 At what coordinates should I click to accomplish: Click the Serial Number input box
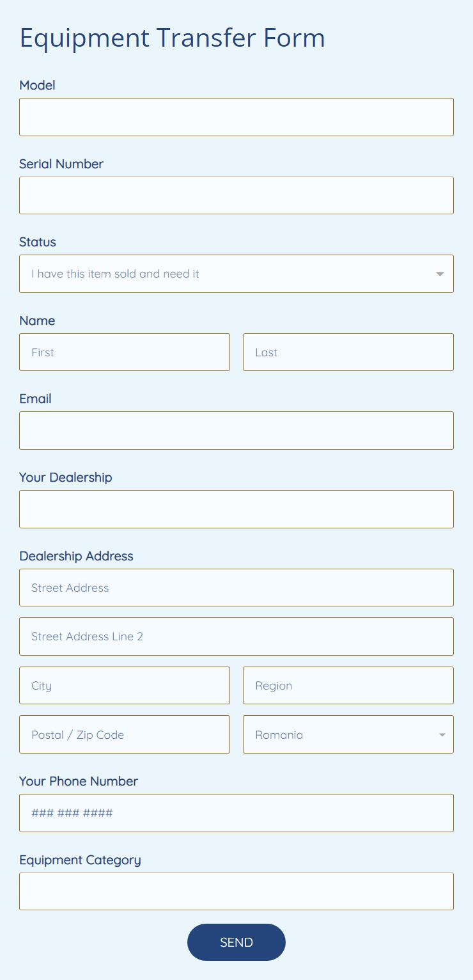[236, 195]
